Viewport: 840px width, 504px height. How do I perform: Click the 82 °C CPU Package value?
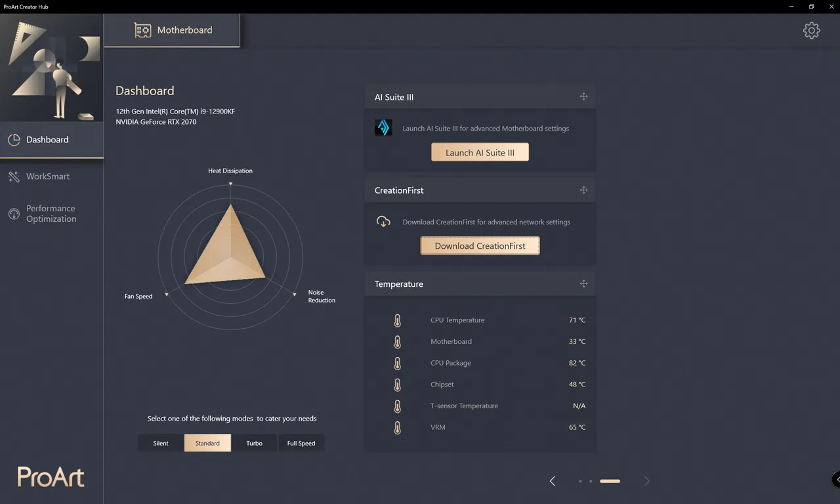[x=577, y=363]
